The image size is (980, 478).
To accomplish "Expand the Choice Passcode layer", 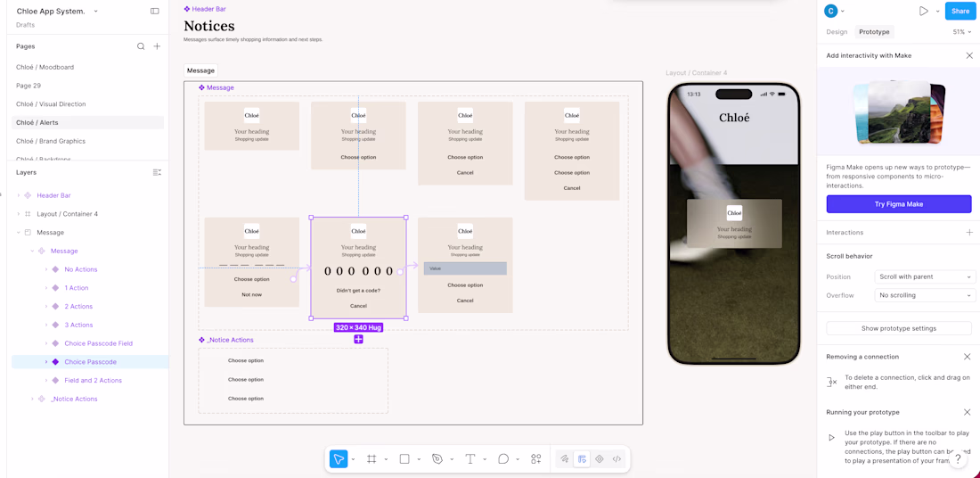I will pyautogui.click(x=45, y=362).
